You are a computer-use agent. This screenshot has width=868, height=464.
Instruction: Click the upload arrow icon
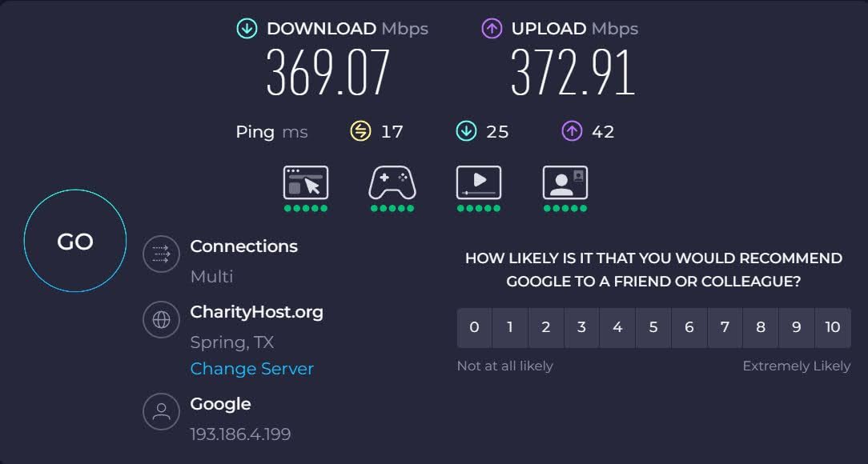pyautogui.click(x=492, y=29)
